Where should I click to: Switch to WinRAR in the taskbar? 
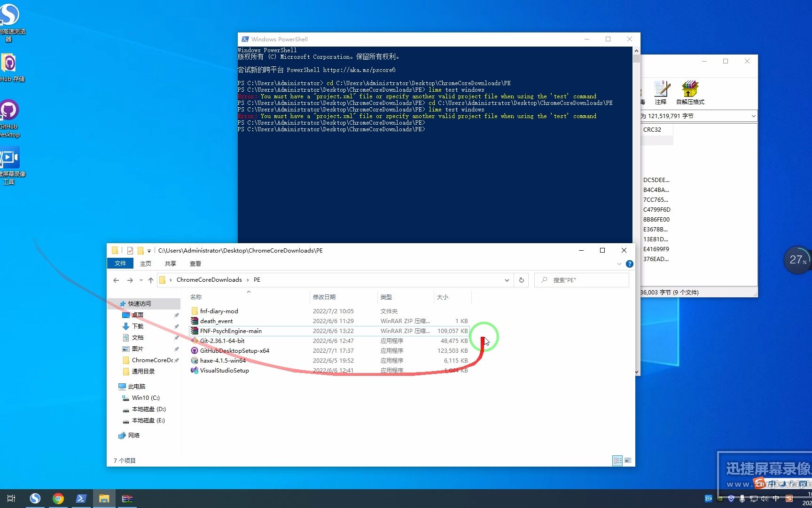pyautogui.click(x=127, y=499)
